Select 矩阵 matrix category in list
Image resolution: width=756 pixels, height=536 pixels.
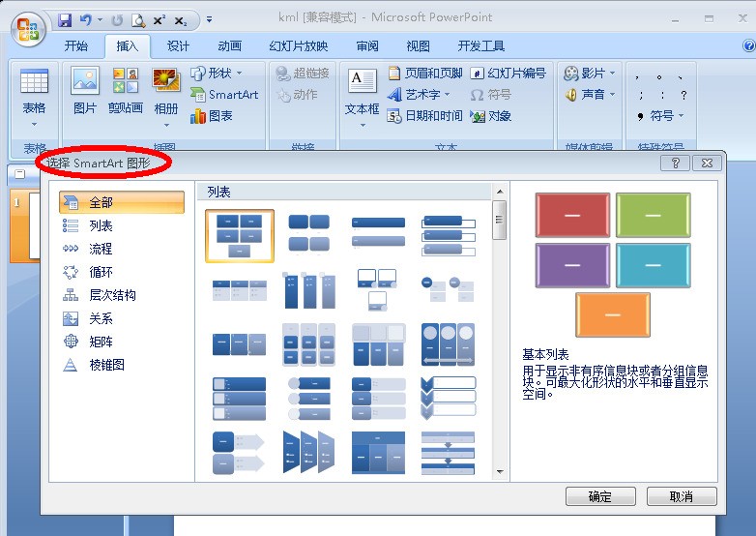pyautogui.click(x=101, y=342)
